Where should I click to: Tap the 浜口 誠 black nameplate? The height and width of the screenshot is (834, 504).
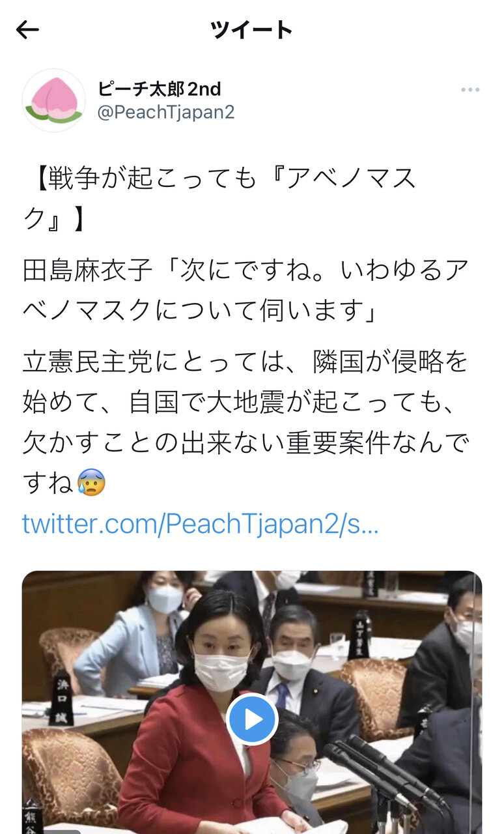pyautogui.click(x=62, y=698)
